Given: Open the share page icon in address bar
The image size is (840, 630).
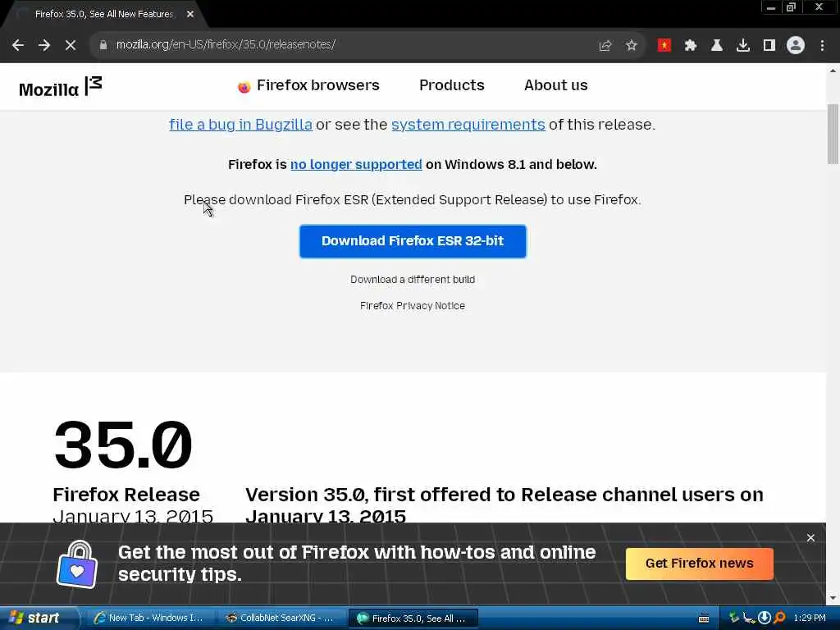Looking at the screenshot, I should tap(605, 46).
